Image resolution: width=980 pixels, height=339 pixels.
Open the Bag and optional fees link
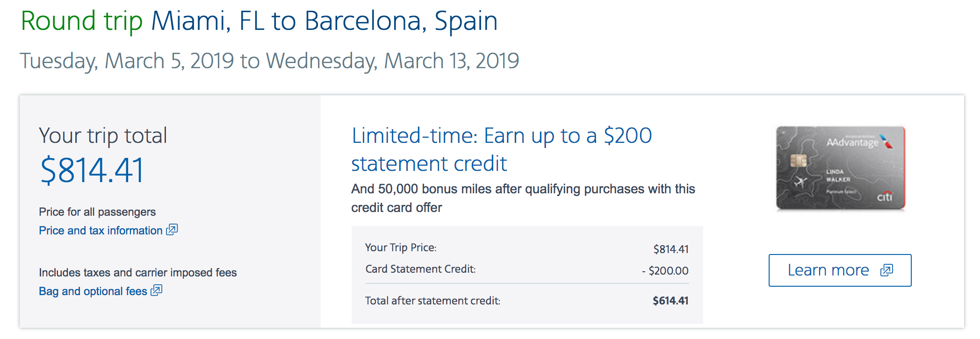point(93,291)
